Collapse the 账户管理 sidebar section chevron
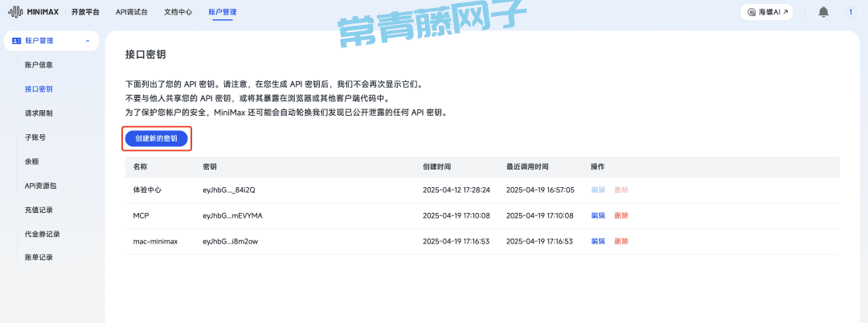Viewport: 868px width, 323px height. click(88, 41)
